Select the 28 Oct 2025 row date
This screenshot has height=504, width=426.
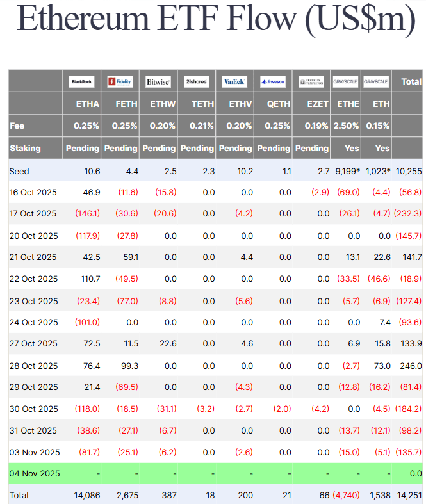click(33, 365)
